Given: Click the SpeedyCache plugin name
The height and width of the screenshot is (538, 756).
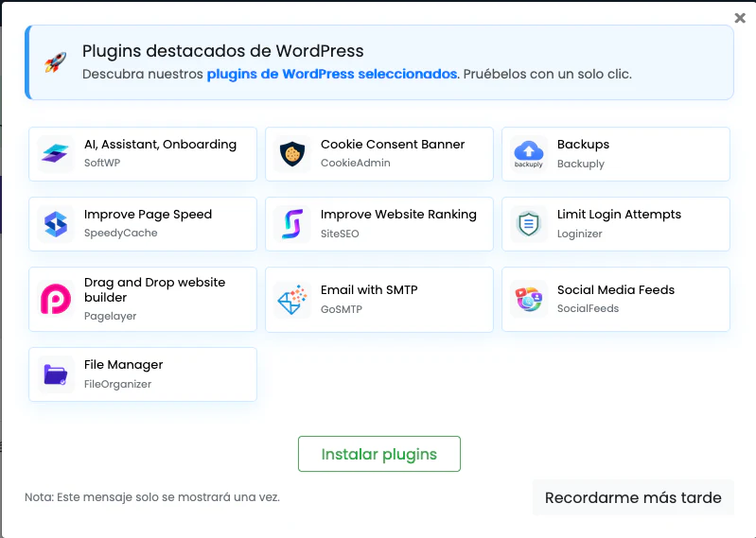Looking at the screenshot, I should pos(120,234).
